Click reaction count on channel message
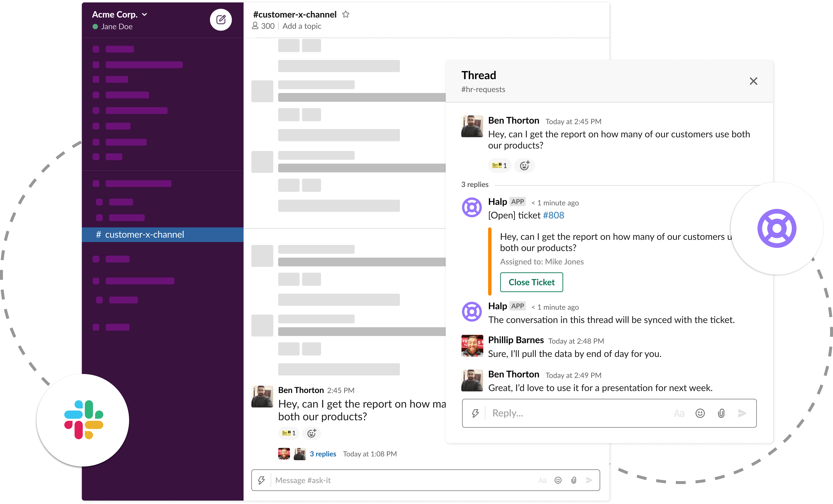Image resolution: width=833 pixels, height=504 pixels. click(x=289, y=433)
